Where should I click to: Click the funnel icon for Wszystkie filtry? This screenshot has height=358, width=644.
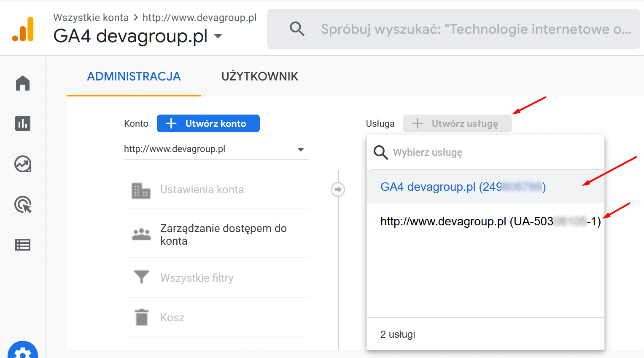(141, 277)
